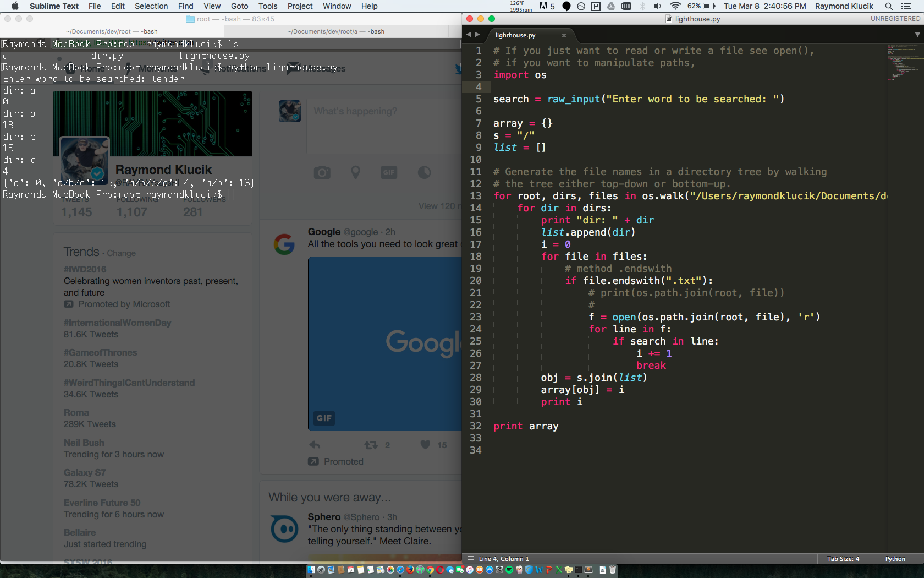This screenshot has height=578, width=924.
Task: Click the Sublime minimap
Action: coord(902,62)
